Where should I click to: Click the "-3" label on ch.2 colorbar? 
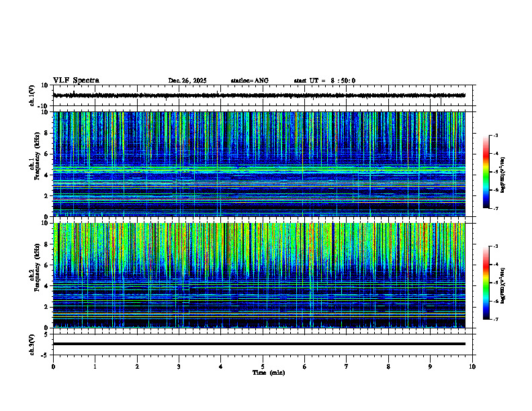[x=496, y=246]
